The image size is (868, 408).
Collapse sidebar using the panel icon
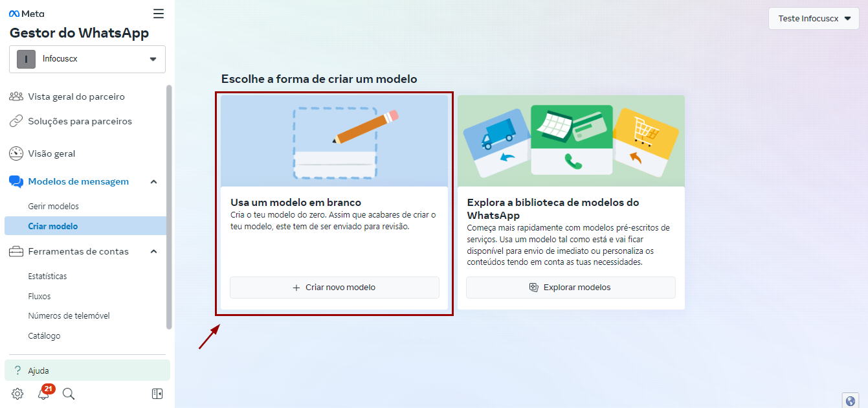[157, 394]
